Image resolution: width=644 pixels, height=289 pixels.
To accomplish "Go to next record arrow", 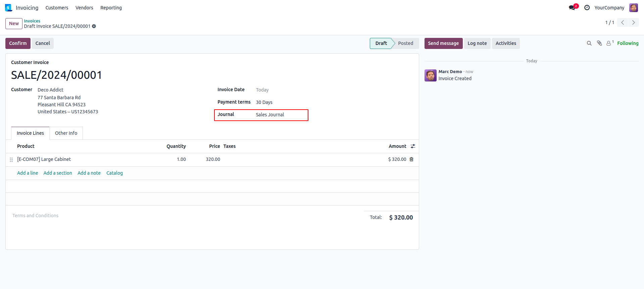I will [634, 22].
